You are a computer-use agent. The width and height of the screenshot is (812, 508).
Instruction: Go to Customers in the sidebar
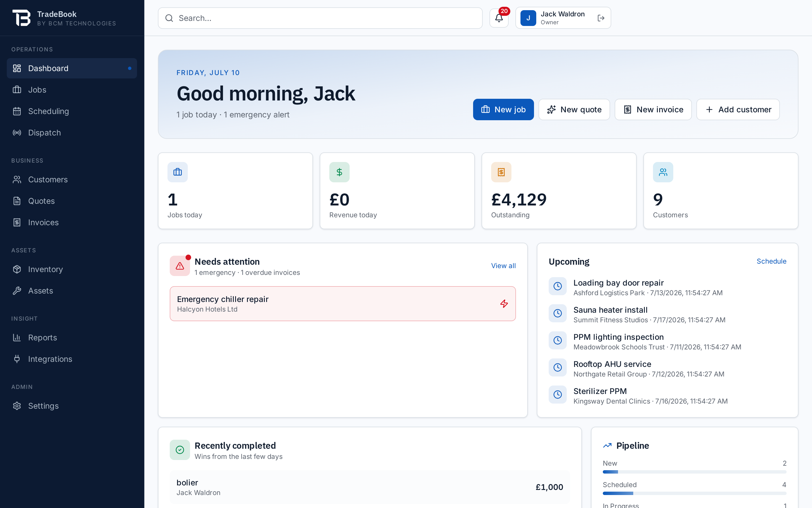[x=72, y=179]
